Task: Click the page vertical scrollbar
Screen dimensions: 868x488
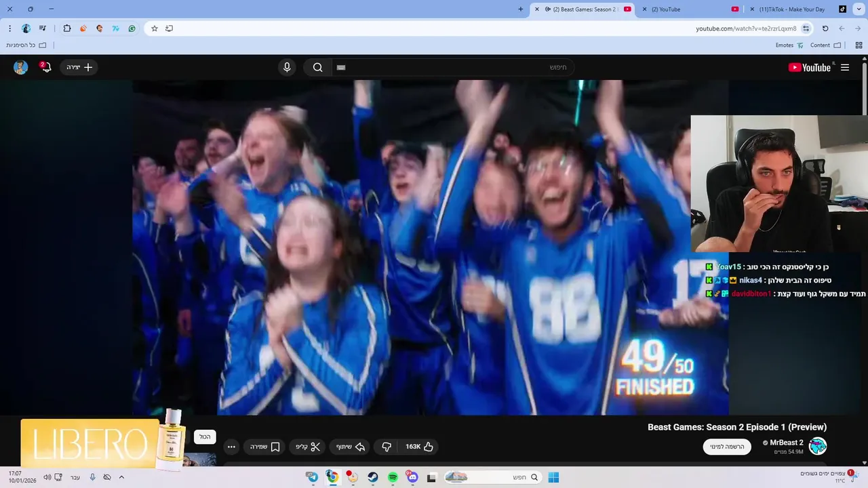Action: point(865,88)
